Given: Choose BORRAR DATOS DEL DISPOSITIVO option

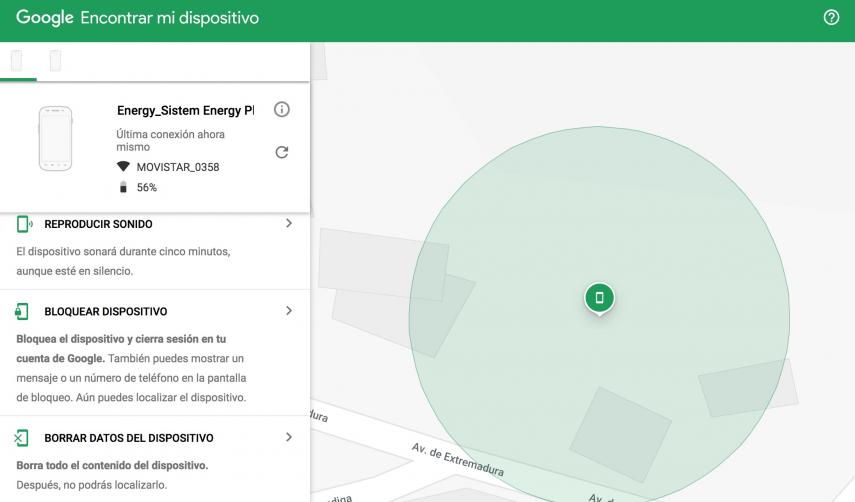Looking at the screenshot, I should coord(129,438).
